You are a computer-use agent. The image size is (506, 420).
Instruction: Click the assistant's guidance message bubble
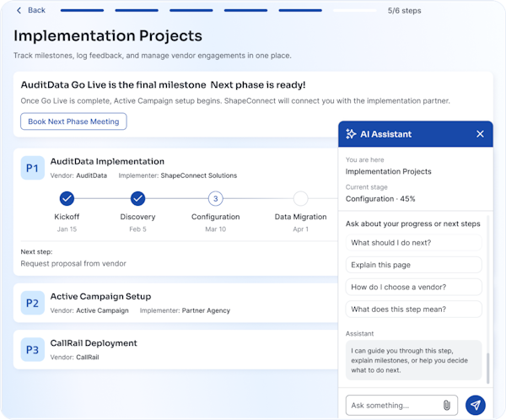coord(414,360)
